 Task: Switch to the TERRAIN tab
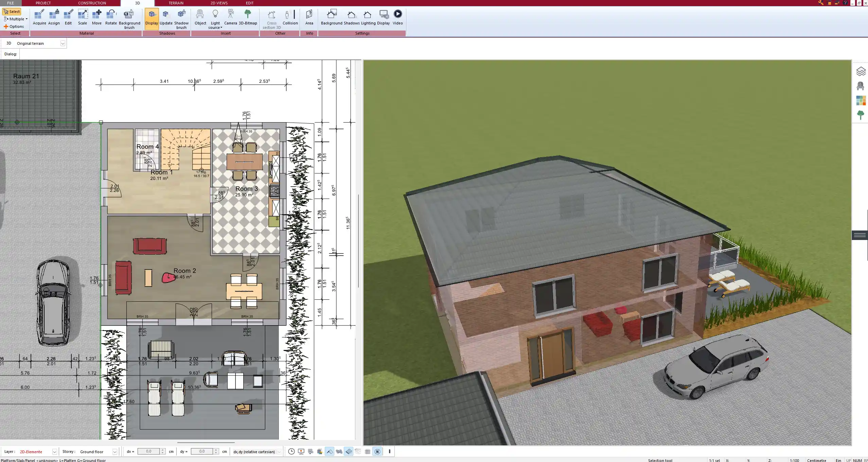pos(176,3)
